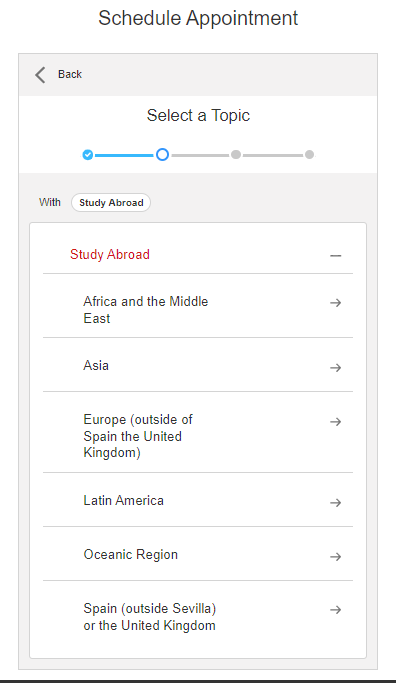Select the current second step circle
The image size is (396, 683).
click(162, 155)
